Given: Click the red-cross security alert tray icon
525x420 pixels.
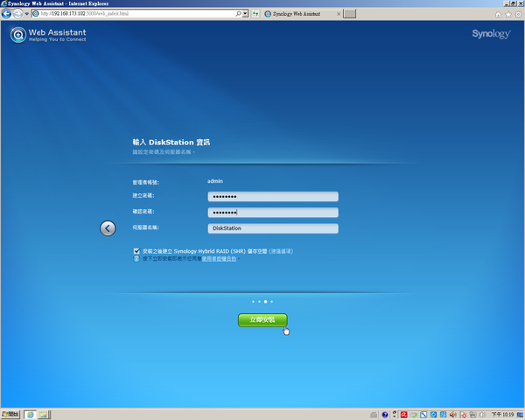Looking at the screenshot, I should click(463, 415).
